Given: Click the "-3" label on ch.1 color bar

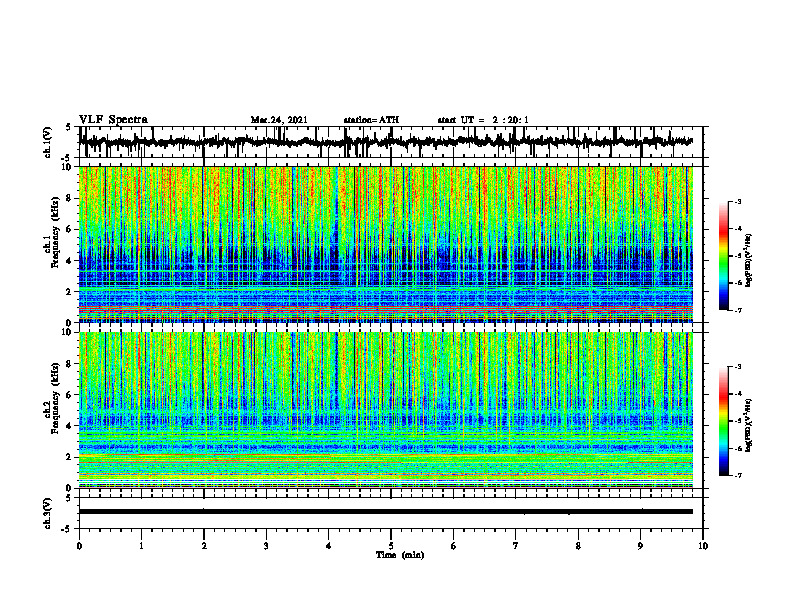Looking at the screenshot, I should pos(737,201).
